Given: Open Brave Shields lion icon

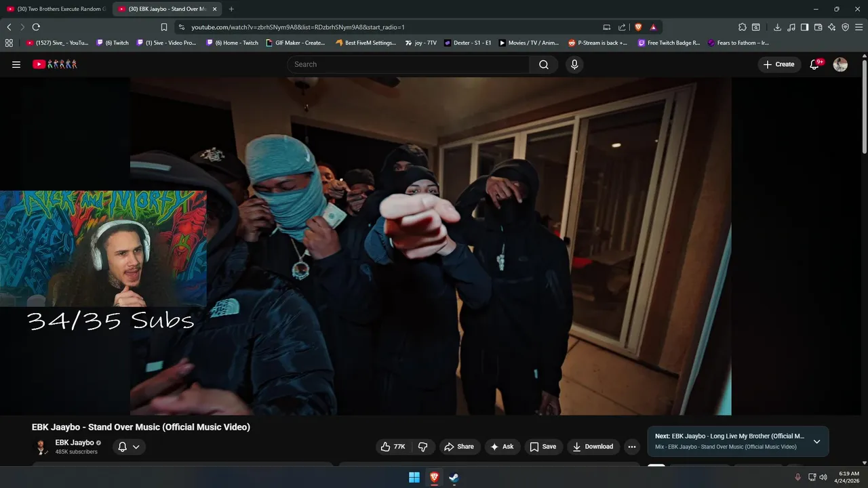Looking at the screenshot, I should (x=638, y=27).
